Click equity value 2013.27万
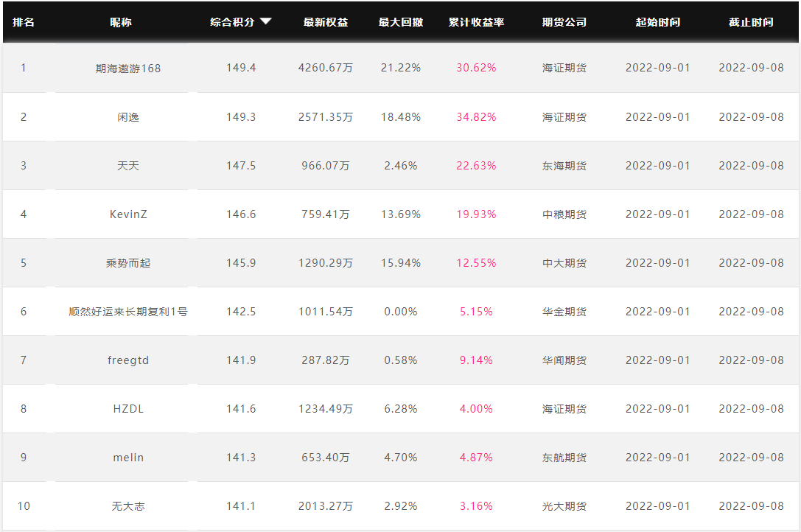 pos(326,506)
